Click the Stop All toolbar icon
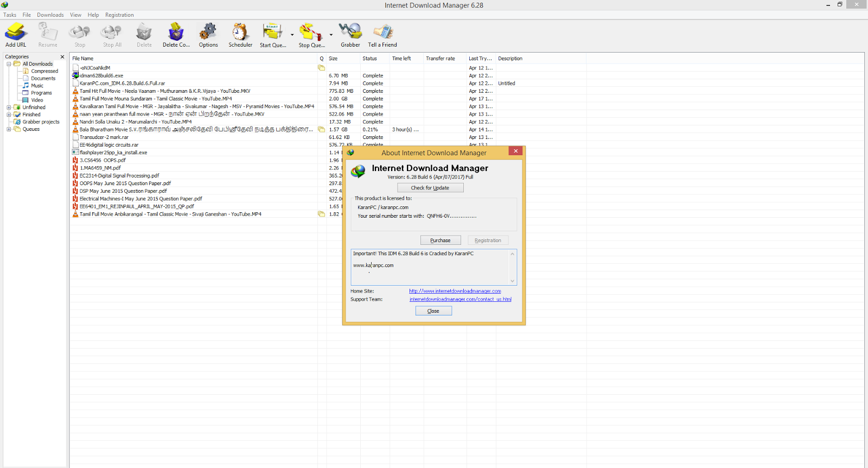This screenshot has width=868, height=468. pyautogui.click(x=112, y=35)
